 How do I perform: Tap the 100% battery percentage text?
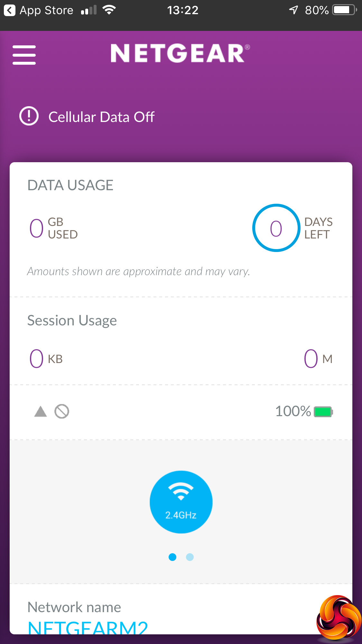293,411
